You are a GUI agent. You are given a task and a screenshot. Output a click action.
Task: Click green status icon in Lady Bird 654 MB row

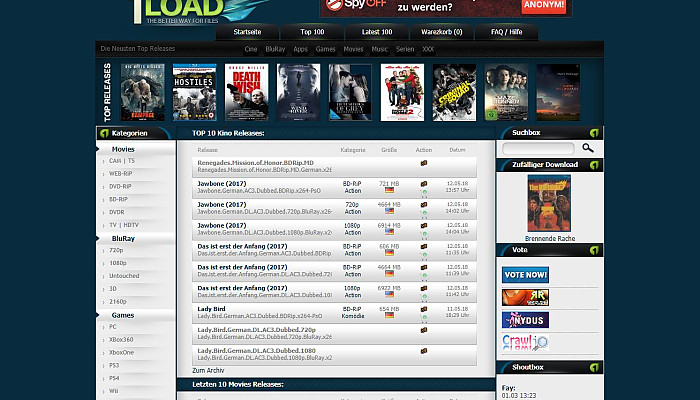[x=425, y=317]
